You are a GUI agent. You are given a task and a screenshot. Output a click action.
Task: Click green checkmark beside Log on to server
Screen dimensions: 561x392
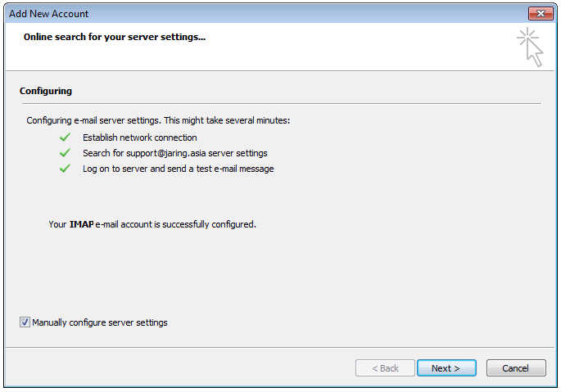[x=66, y=169]
